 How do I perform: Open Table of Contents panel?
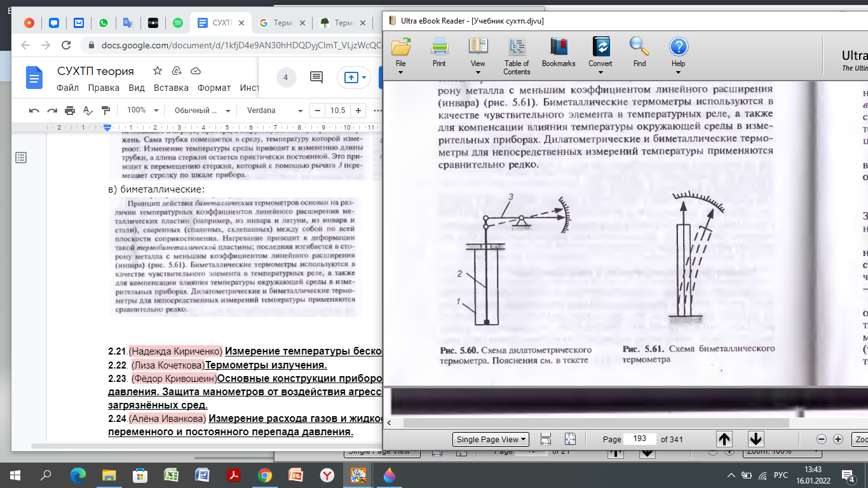pyautogui.click(x=517, y=56)
